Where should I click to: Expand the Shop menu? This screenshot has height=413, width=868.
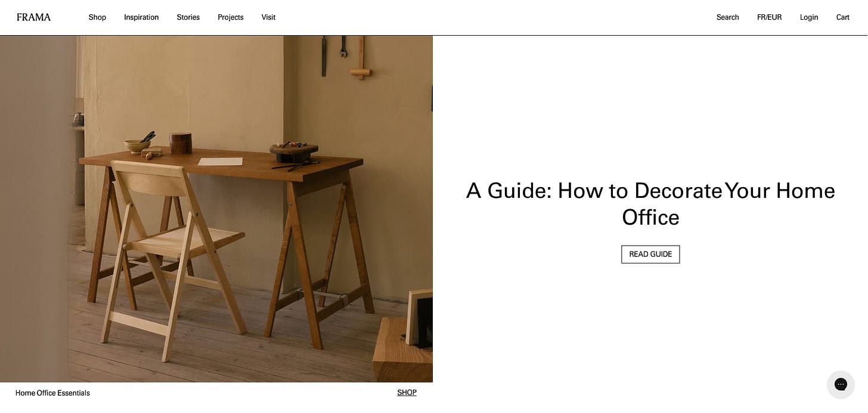pyautogui.click(x=97, y=17)
